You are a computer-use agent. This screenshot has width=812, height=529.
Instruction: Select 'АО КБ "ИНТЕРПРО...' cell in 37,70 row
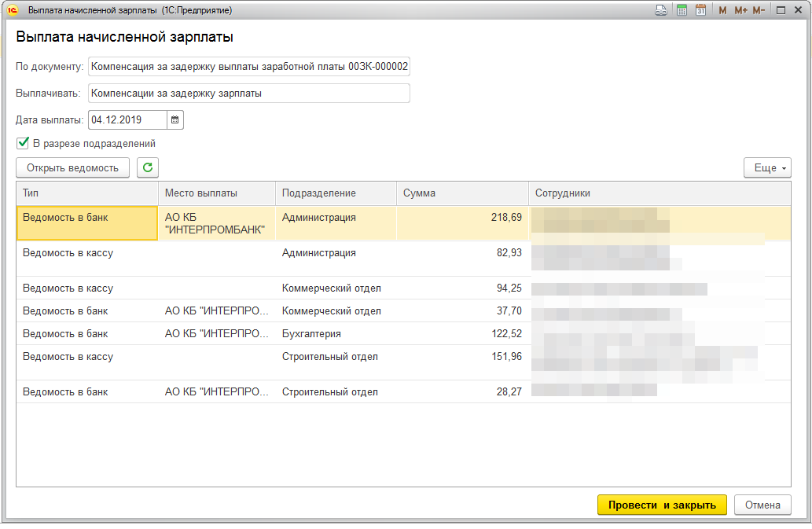217,310
